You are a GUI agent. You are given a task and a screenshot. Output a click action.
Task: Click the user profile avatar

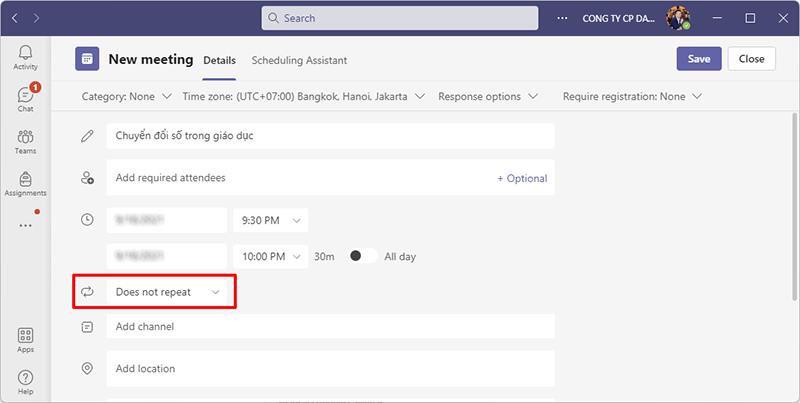[679, 18]
